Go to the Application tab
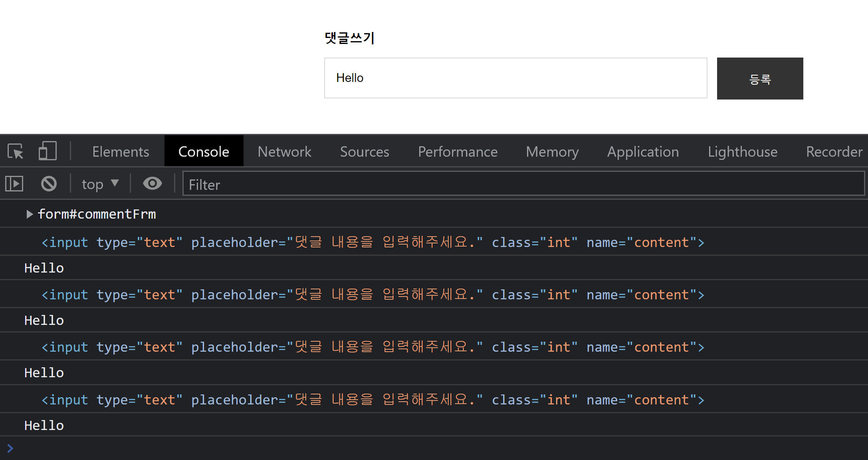This screenshot has height=460, width=868. pos(643,152)
